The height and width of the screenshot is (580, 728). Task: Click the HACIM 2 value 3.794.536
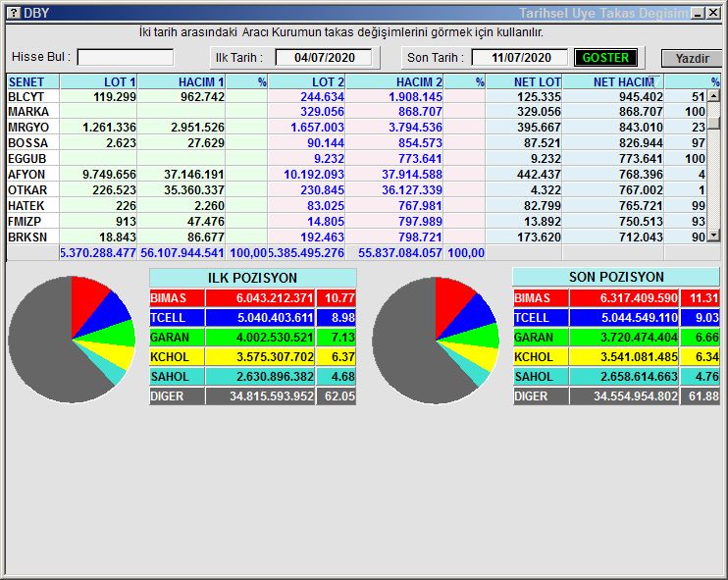coord(413,128)
